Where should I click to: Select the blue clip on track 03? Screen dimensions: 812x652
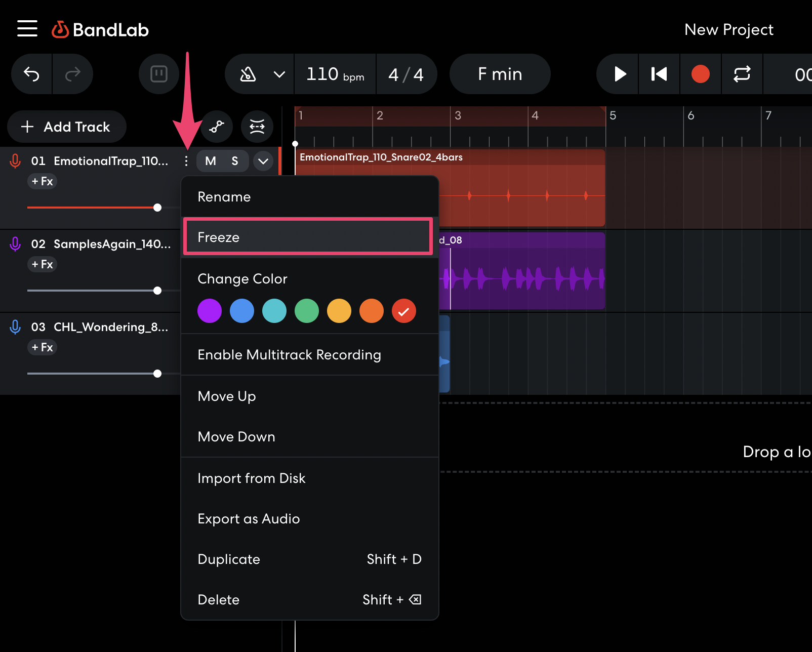click(444, 354)
